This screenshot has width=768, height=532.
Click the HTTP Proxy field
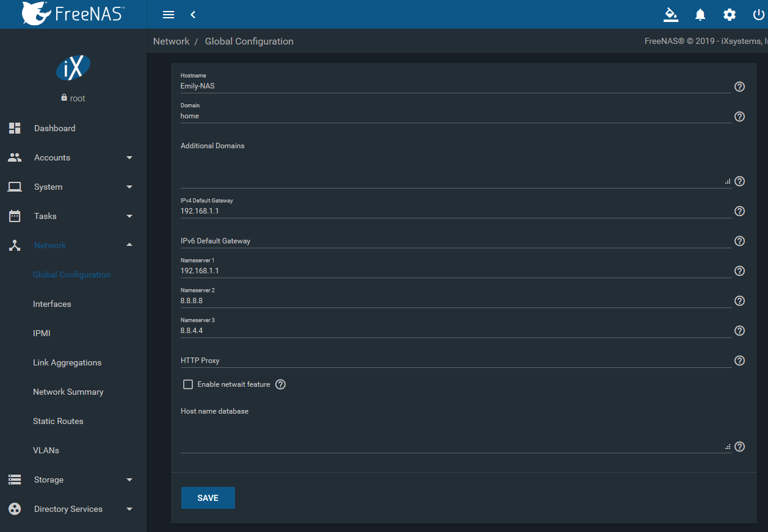coord(456,361)
